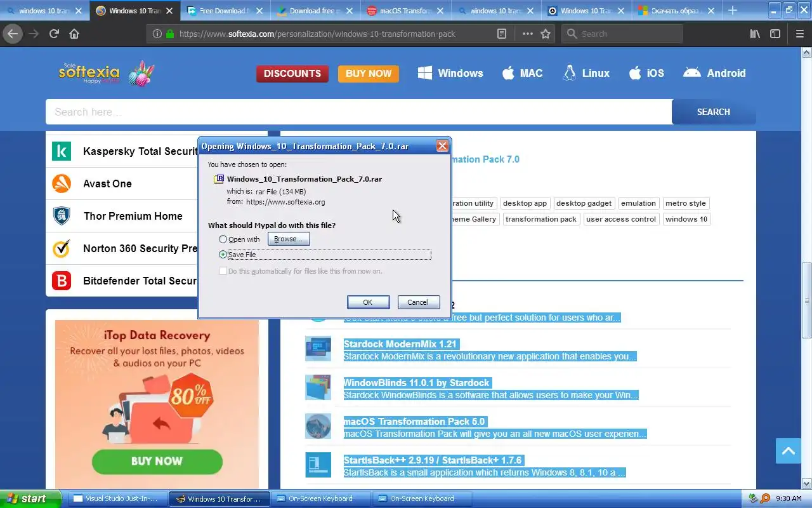Click Browse button in download dialog
Image resolution: width=812 pixels, height=508 pixels.
coord(289,239)
